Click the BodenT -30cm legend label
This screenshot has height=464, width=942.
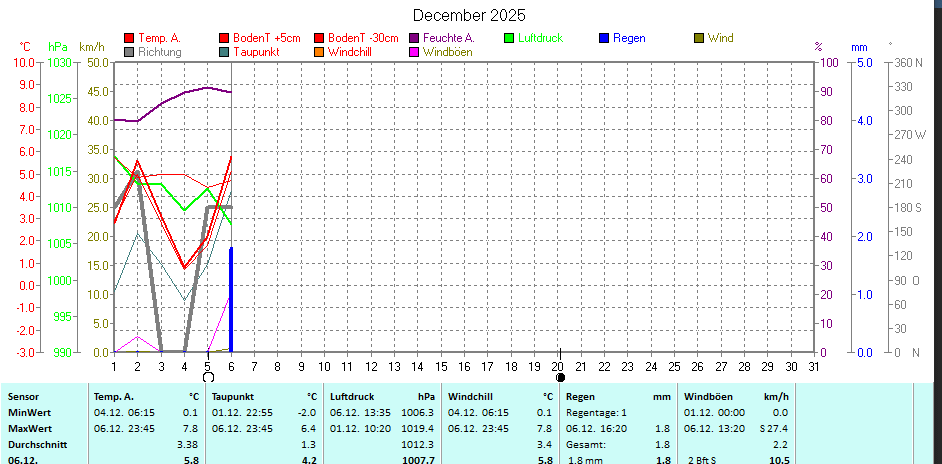pos(363,38)
